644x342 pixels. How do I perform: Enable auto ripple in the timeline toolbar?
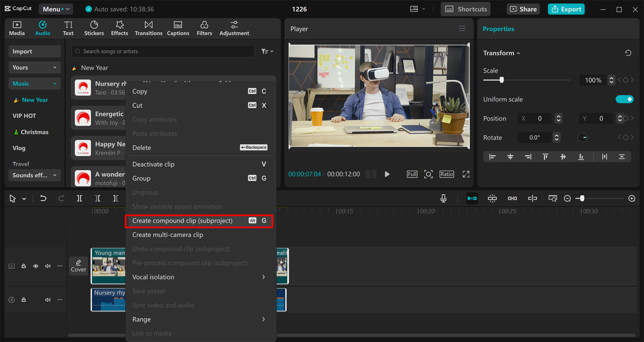[472, 198]
